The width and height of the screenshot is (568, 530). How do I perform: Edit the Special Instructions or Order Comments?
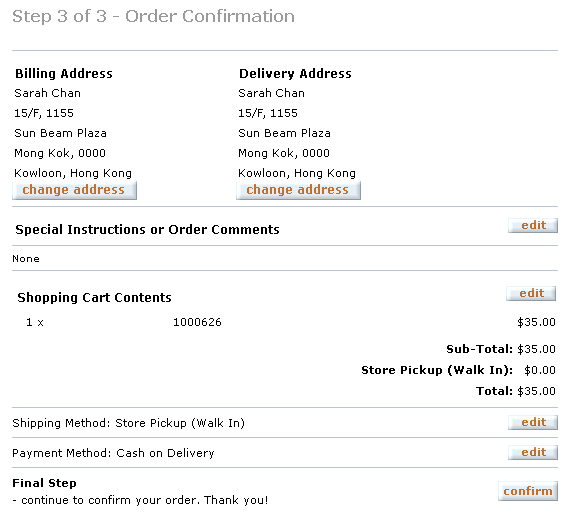point(533,225)
